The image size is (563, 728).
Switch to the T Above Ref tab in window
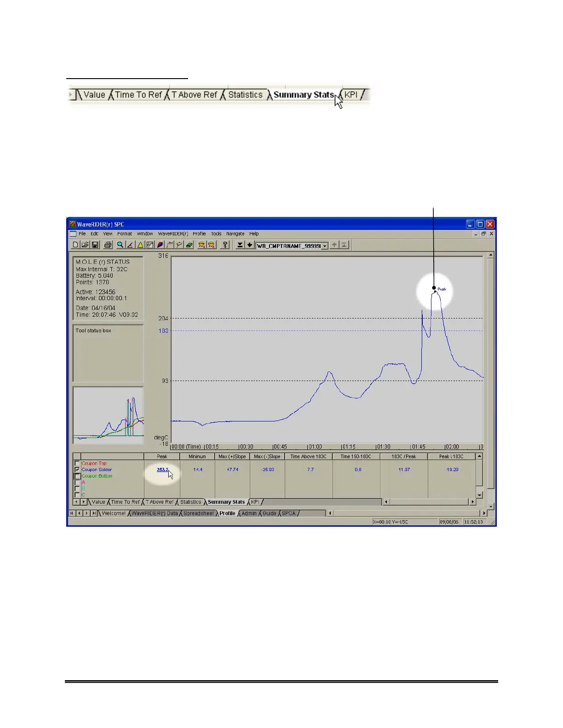click(160, 502)
